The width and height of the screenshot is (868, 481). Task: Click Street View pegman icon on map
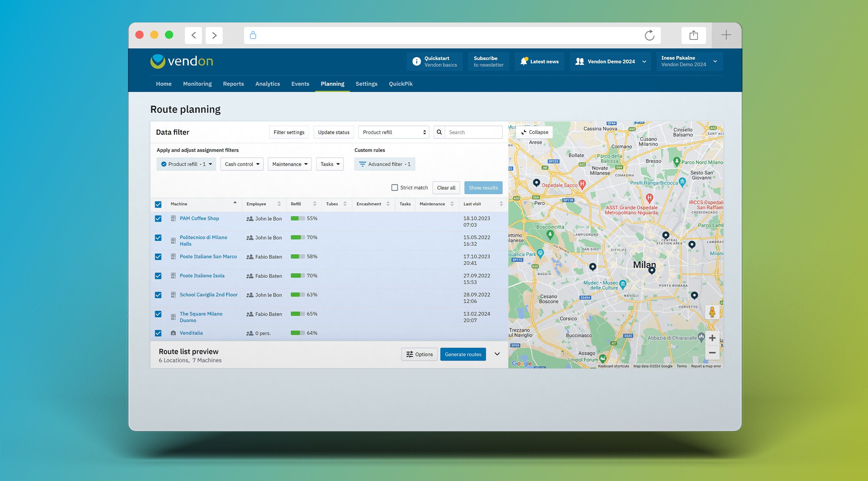[x=712, y=312]
